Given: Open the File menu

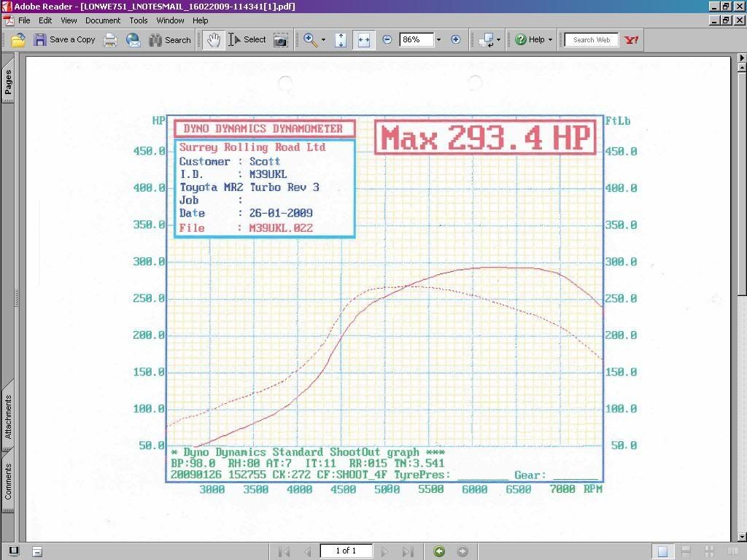Looking at the screenshot, I should pyautogui.click(x=24, y=20).
